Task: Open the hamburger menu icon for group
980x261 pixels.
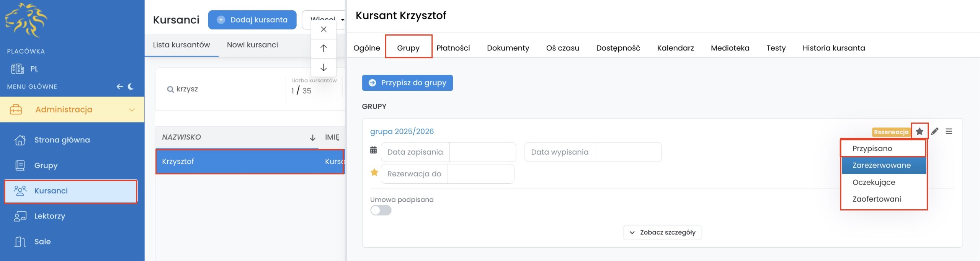Action: [949, 132]
